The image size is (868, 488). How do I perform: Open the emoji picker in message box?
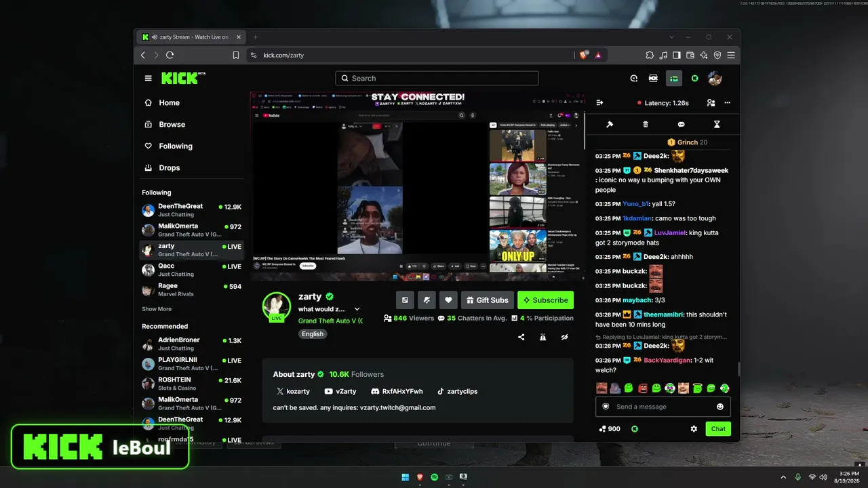(x=720, y=407)
